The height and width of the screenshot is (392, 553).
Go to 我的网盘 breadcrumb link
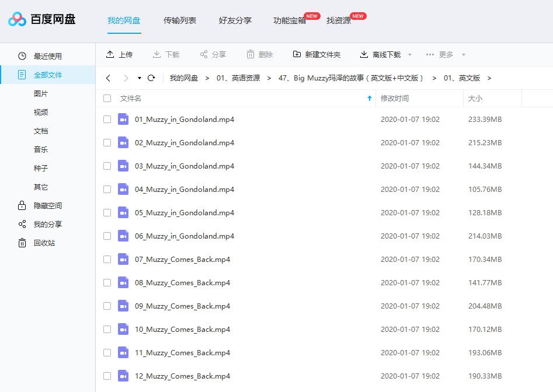click(x=184, y=78)
